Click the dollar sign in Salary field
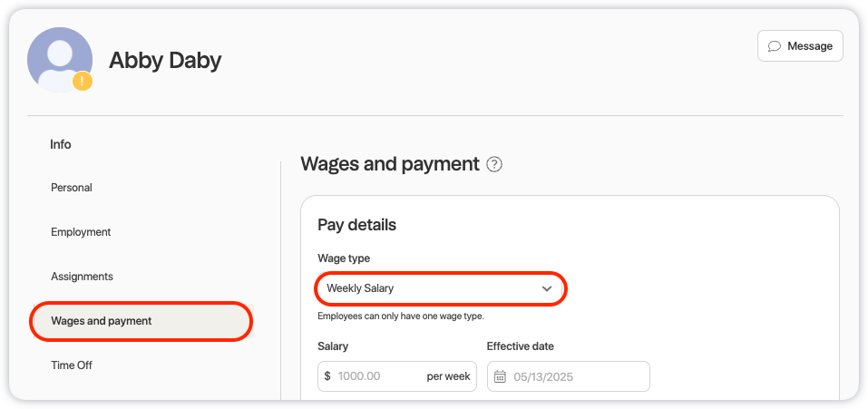868x409 pixels. [x=327, y=376]
